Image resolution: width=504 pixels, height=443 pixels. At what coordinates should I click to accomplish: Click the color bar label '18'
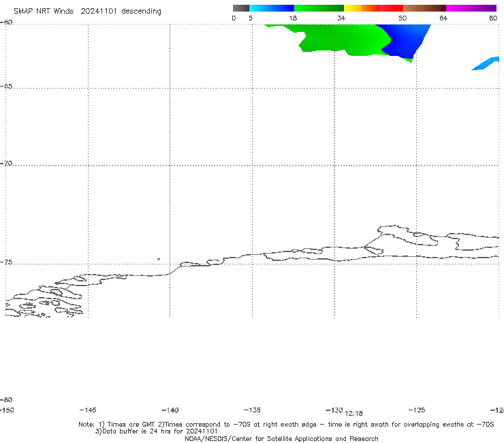click(293, 18)
